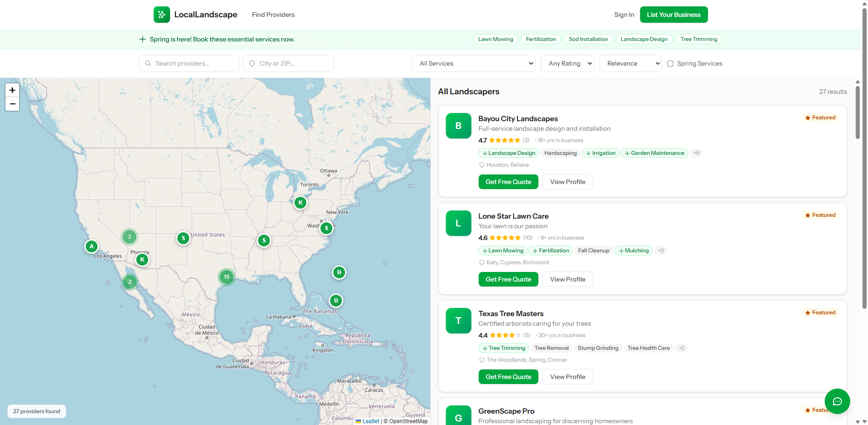Image resolution: width=868 pixels, height=425 pixels.
Task: Click map marker S left of United States label
Action: [183, 238]
